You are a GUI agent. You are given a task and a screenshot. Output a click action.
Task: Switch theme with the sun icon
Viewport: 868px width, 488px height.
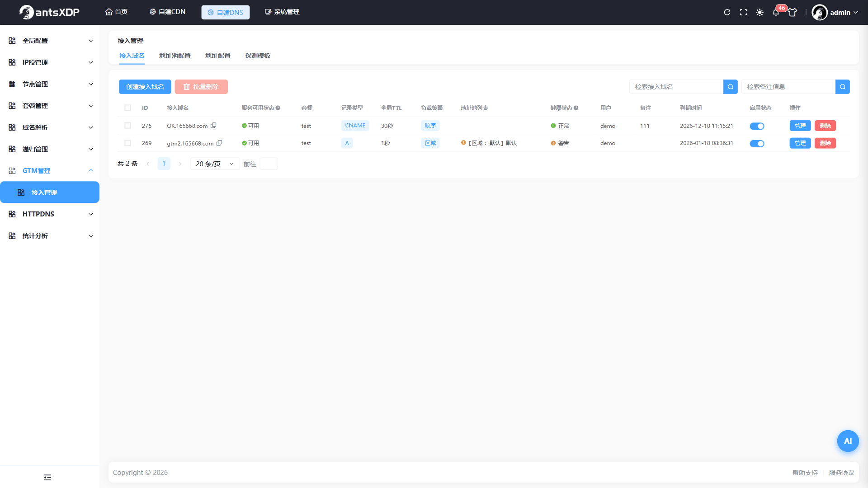pos(760,12)
